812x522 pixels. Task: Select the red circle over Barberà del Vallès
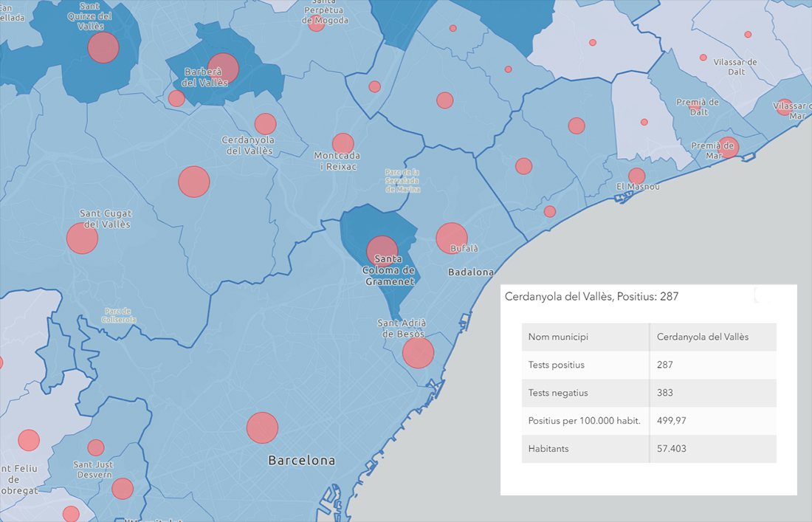pos(223,69)
